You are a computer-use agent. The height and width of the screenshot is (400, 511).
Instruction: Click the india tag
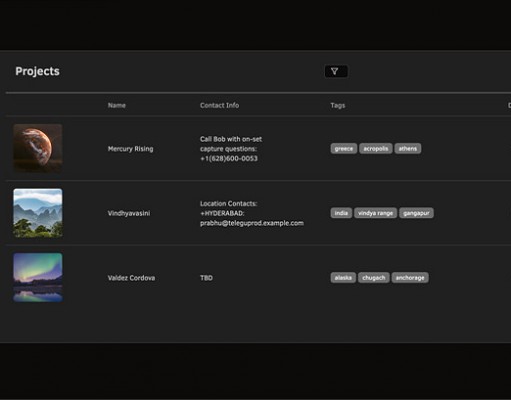[341, 213]
